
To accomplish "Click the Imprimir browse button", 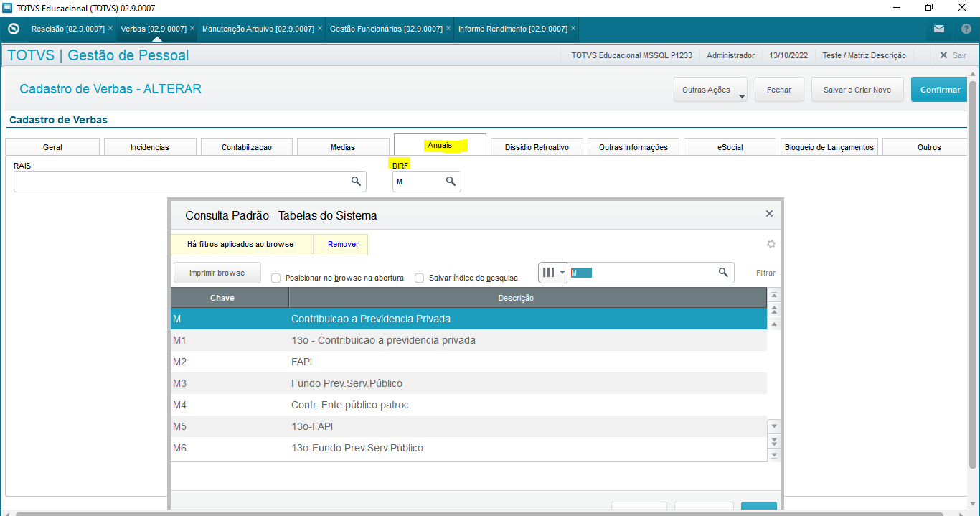I will click(217, 273).
